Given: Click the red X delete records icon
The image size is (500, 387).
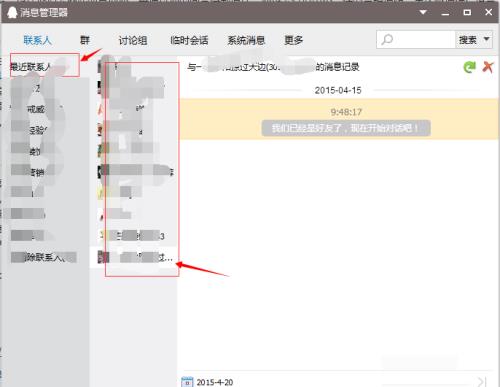Looking at the screenshot, I should [488, 67].
